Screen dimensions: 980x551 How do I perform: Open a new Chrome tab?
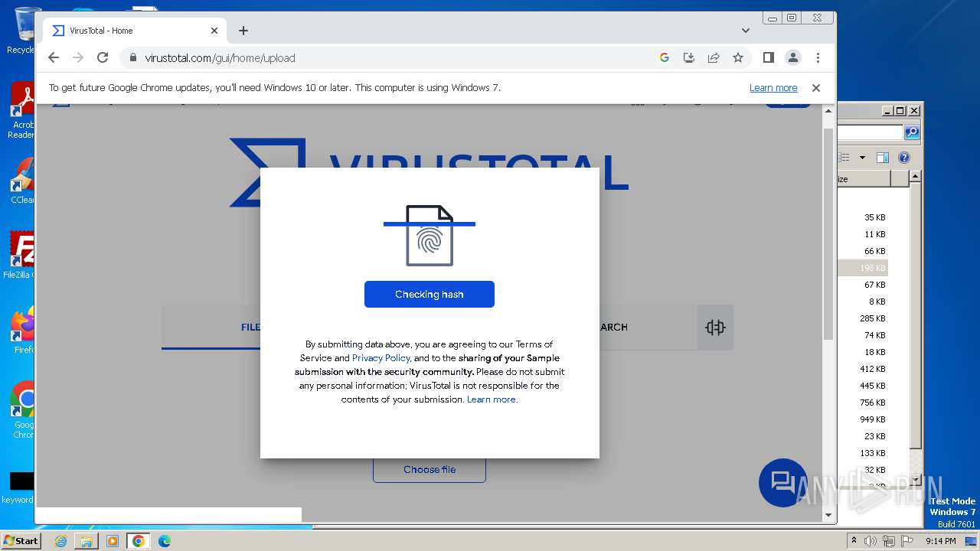click(243, 31)
